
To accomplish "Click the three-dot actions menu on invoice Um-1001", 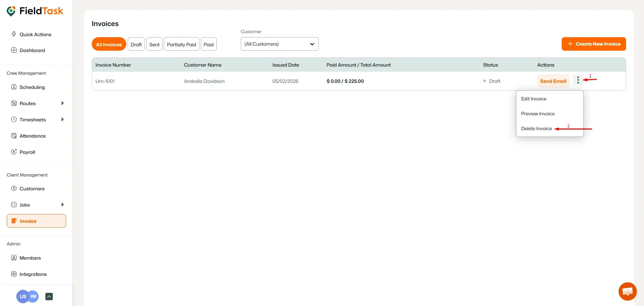I will tap(578, 80).
